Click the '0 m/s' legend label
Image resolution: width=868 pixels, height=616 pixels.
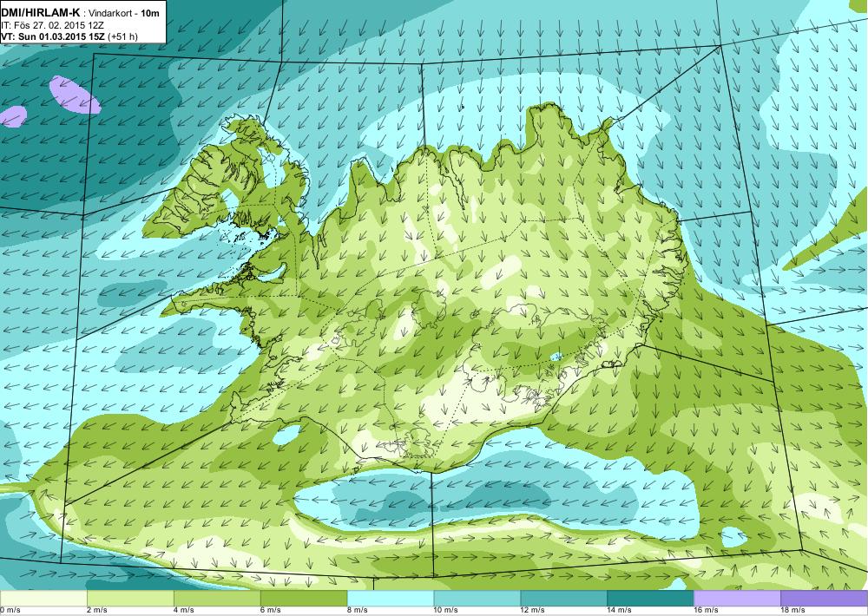click(x=10, y=610)
